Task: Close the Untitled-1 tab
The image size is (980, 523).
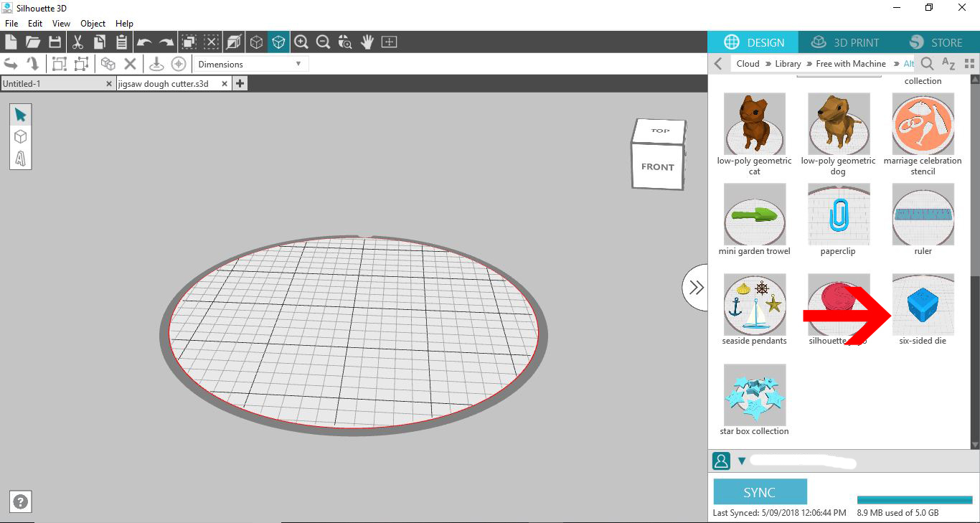Action: click(109, 84)
